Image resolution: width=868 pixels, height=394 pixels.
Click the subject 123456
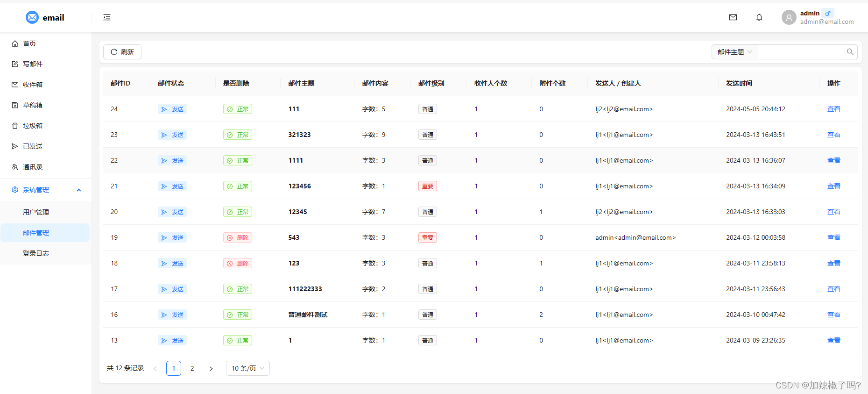[x=300, y=186]
